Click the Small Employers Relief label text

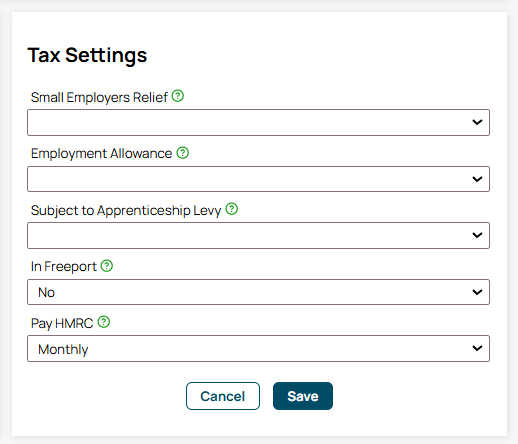(99, 98)
